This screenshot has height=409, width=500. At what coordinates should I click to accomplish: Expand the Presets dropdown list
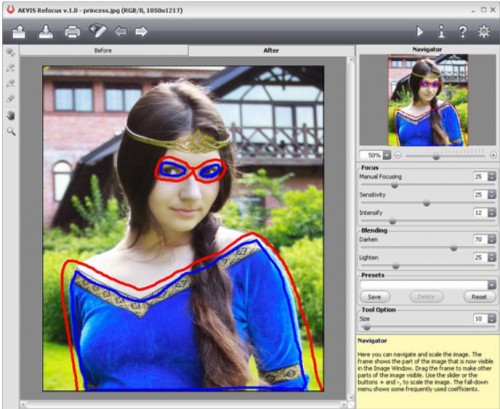point(492,284)
